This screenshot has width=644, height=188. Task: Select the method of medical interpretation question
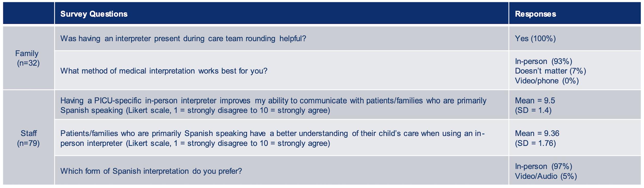point(164,71)
